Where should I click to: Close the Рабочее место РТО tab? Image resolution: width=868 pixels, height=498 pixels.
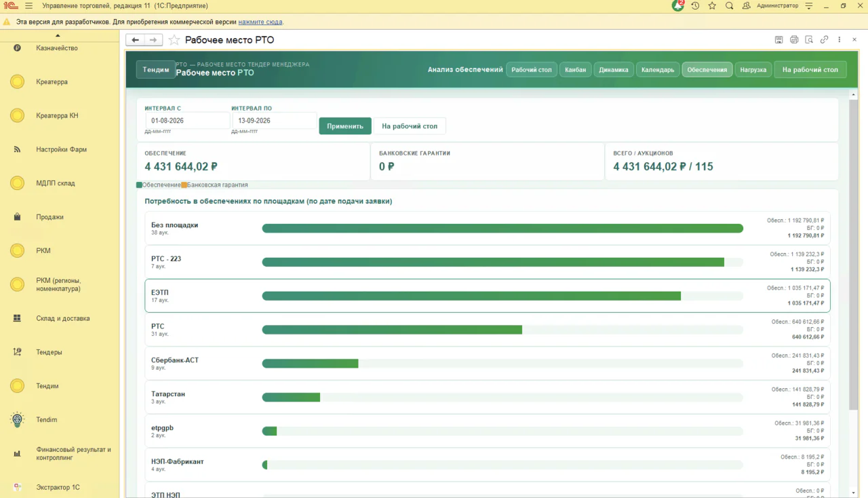tap(854, 40)
